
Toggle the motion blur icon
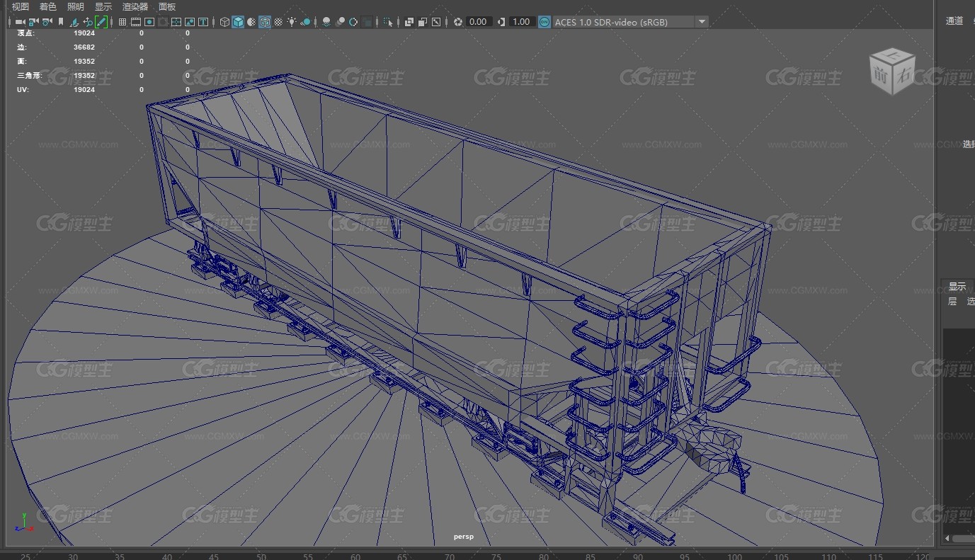click(x=340, y=22)
